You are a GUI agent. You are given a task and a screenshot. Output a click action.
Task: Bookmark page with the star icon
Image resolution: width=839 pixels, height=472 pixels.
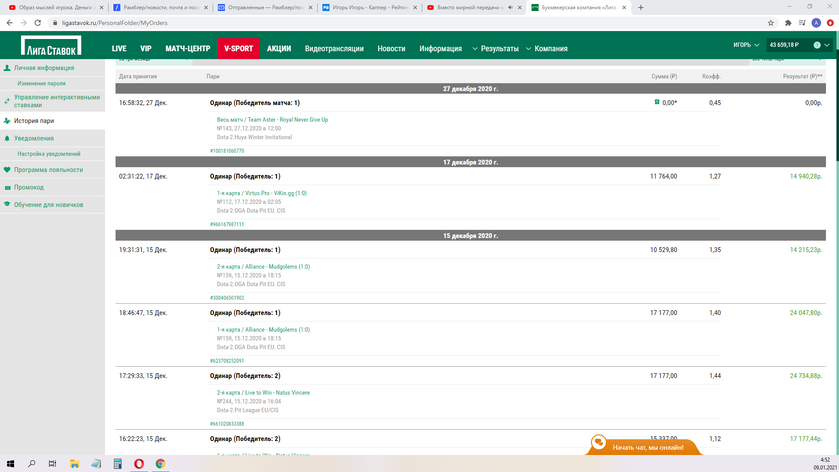tap(771, 23)
